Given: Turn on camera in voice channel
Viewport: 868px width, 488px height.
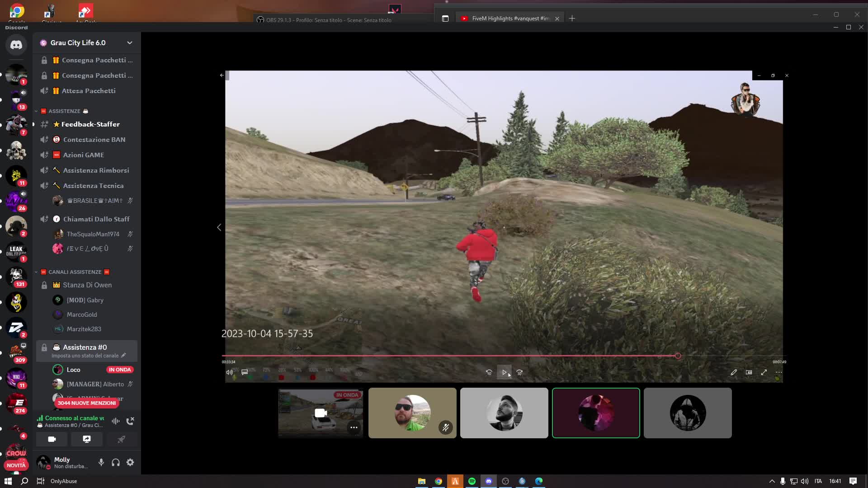Looking at the screenshot, I should point(52,439).
